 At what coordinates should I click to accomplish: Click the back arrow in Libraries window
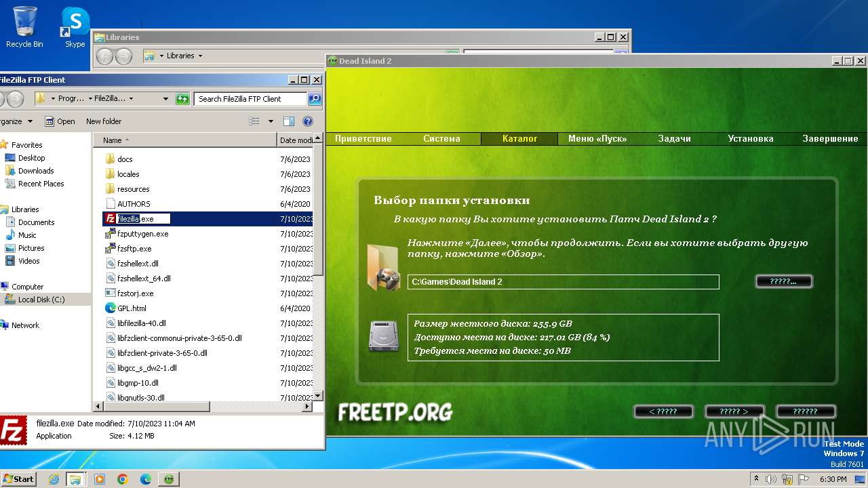tap(104, 56)
